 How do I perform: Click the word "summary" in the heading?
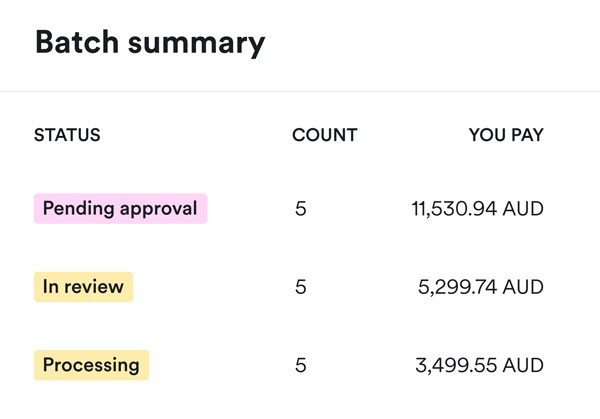pos(196,43)
